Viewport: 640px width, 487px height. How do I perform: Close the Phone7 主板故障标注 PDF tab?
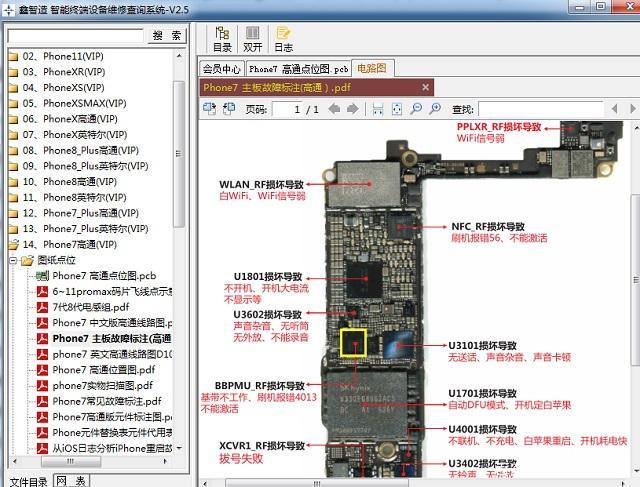click(x=425, y=87)
